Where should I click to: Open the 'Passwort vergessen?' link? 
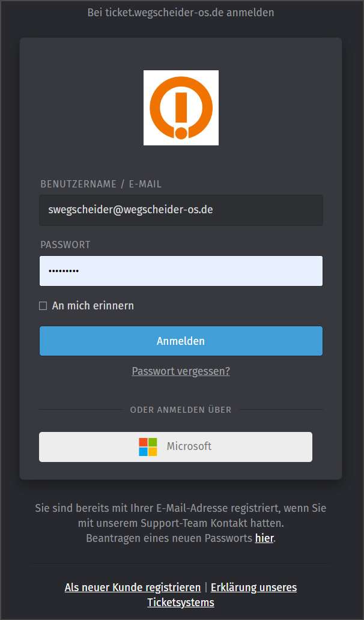(x=181, y=371)
